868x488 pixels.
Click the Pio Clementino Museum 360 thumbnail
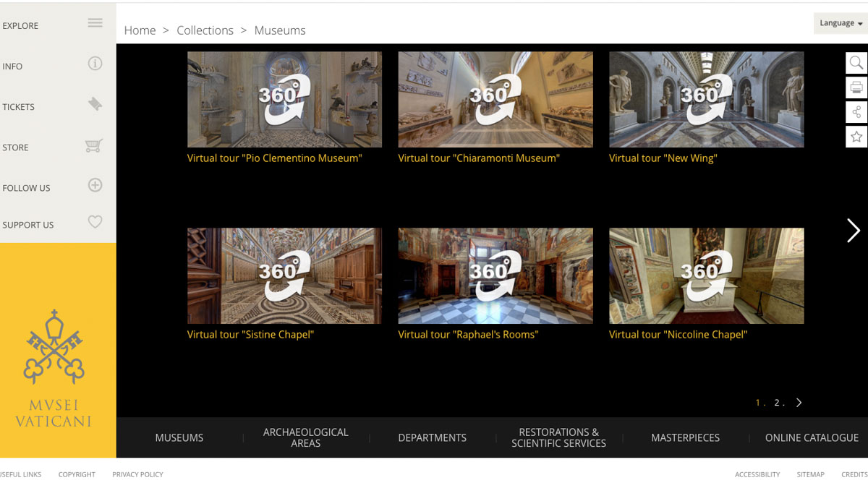[x=284, y=99]
